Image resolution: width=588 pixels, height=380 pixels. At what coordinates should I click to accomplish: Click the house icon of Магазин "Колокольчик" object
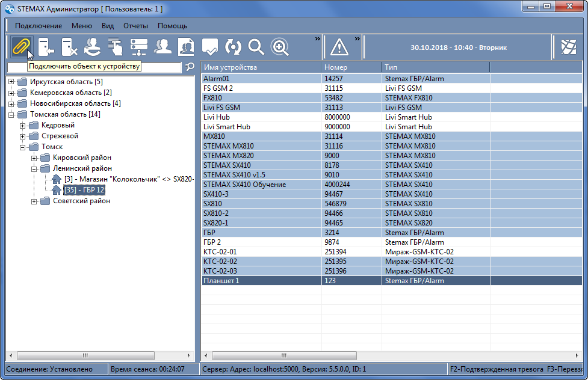coord(57,179)
